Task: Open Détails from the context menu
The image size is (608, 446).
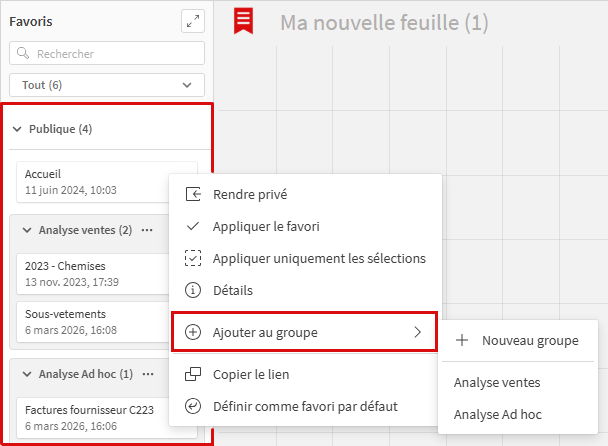Action: [305, 290]
